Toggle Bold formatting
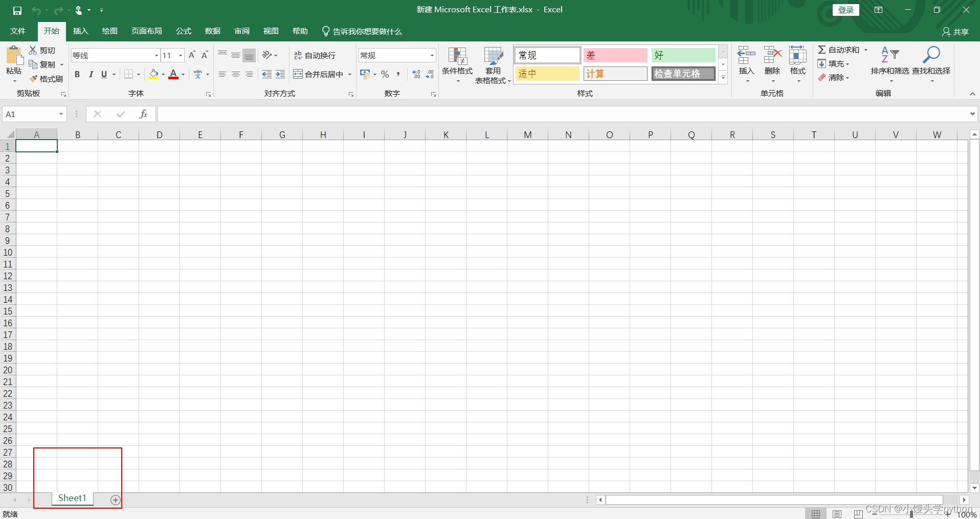This screenshot has height=519, width=980. 77,74
